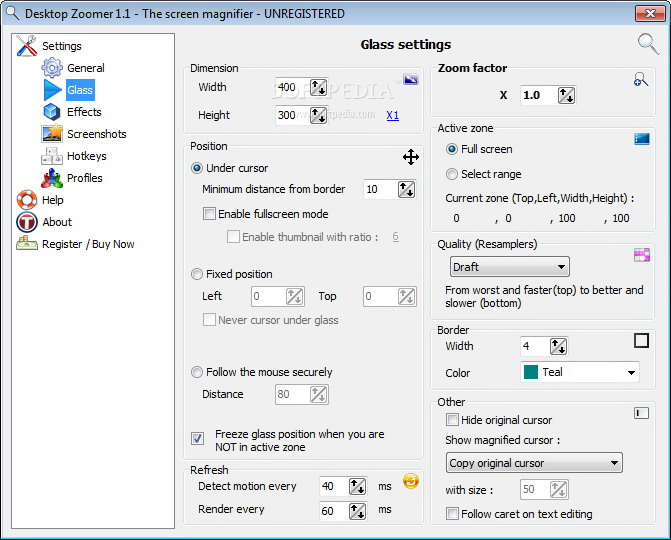Screen dimensions: 671x540
Task: Enable fullscreen mode checkbox
Action: 209,214
